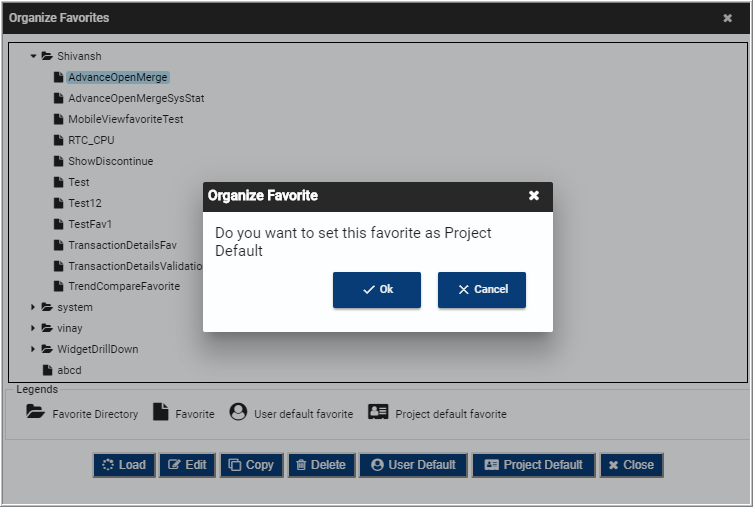Screen dimensions: 753x507
Task: Select the TrendCompareFavorite item
Action: (x=124, y=287)
